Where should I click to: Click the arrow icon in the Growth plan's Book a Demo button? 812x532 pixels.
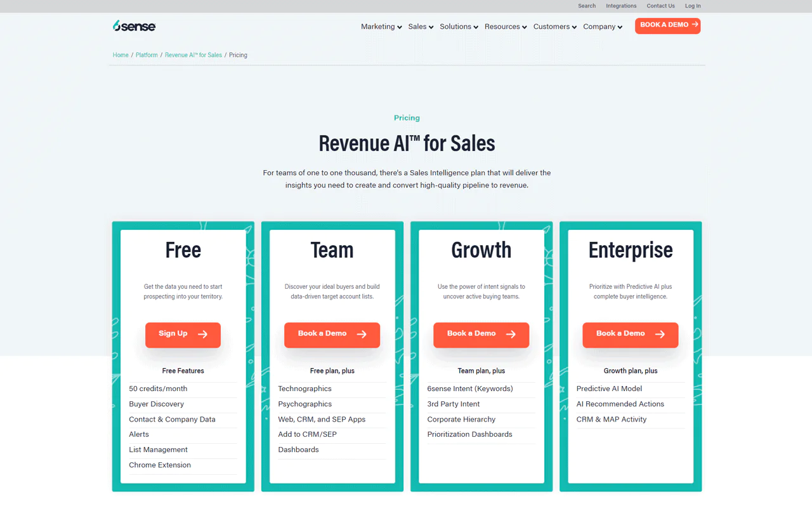coord(511,335)
